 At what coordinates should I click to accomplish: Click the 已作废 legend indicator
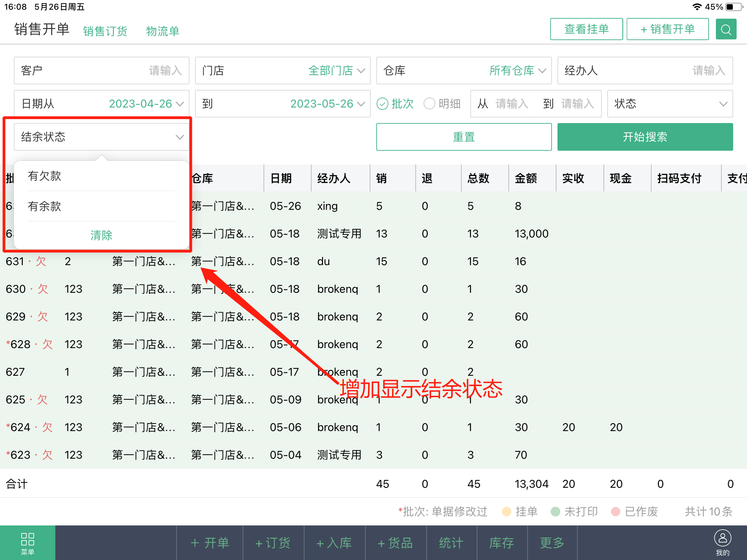coord(635,512)
